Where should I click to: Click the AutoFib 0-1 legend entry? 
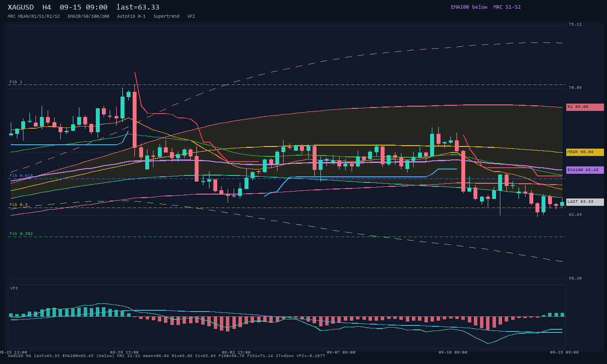point(131,16)
